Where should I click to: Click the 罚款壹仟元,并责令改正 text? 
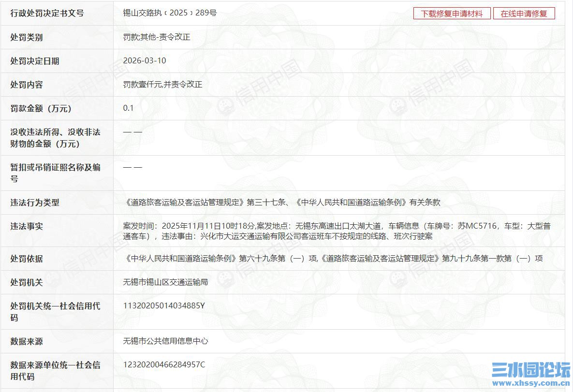pyautogui.click(x=162, y=85)
